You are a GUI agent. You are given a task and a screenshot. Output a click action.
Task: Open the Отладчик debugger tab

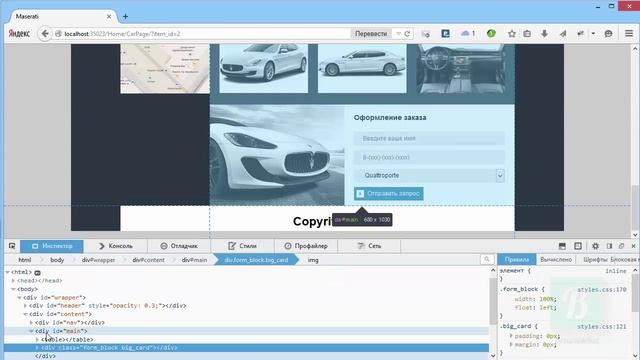[179, 246]
